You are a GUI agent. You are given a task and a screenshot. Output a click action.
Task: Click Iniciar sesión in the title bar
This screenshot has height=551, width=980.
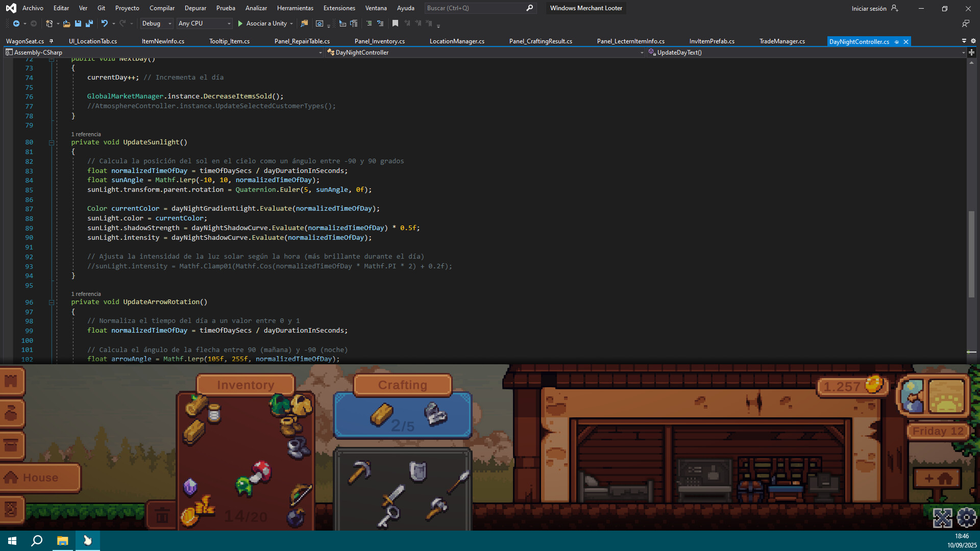click(x=869, y=8)
